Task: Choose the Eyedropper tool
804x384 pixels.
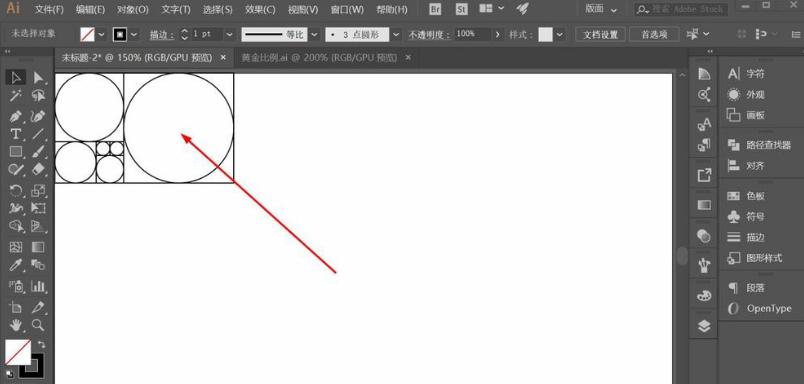Action: point(15,265)
